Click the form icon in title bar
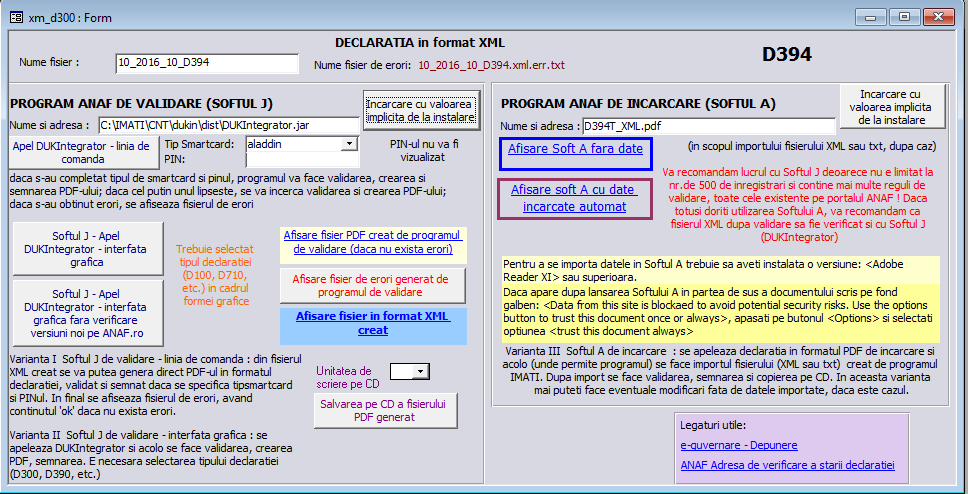Image resolution: width=968 pixels, height=494 pixels. coord(17,17)
